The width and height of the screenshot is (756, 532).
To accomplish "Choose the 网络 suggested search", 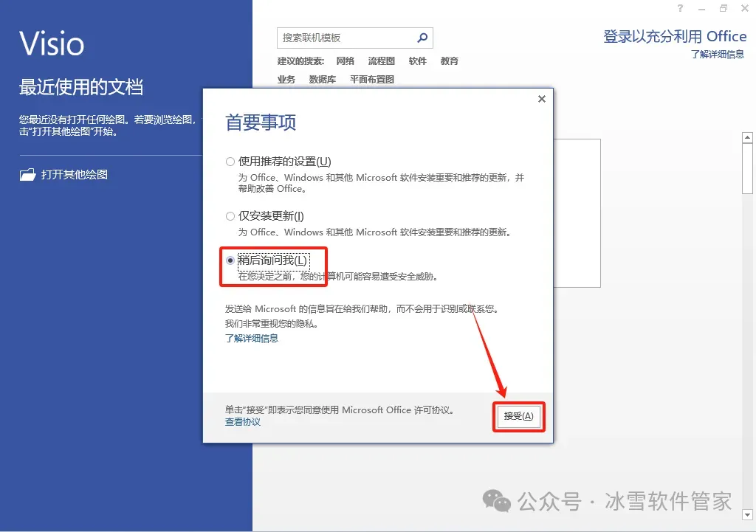I will pyautogui.click(x=346, y=61).
